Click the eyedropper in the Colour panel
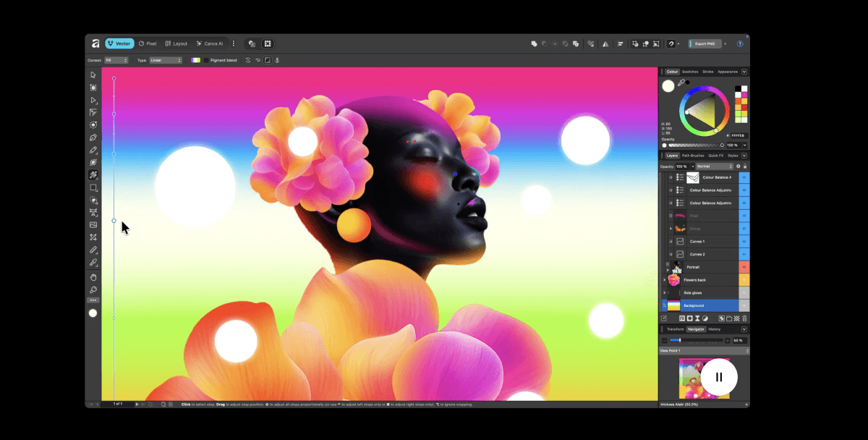The height and width of the screenshot is (440, 868). pos(681,83)
